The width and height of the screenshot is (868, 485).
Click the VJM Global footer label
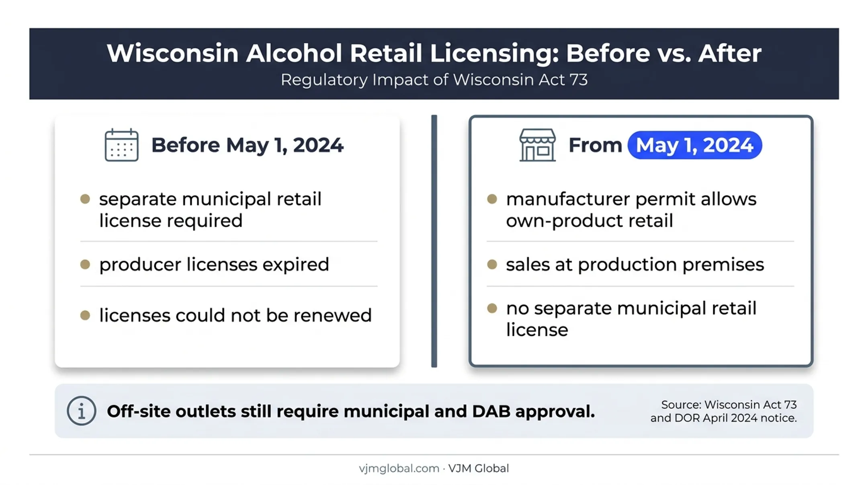tap(479, 469)
